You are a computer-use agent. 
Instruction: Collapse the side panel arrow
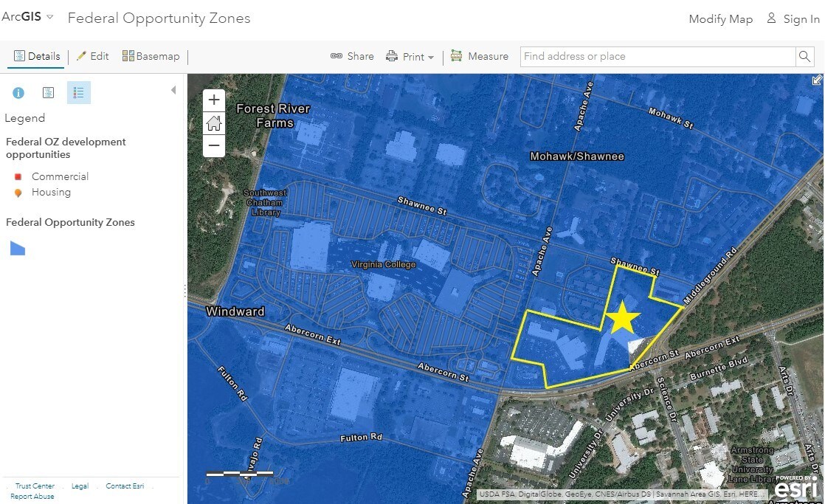[173, 90]
